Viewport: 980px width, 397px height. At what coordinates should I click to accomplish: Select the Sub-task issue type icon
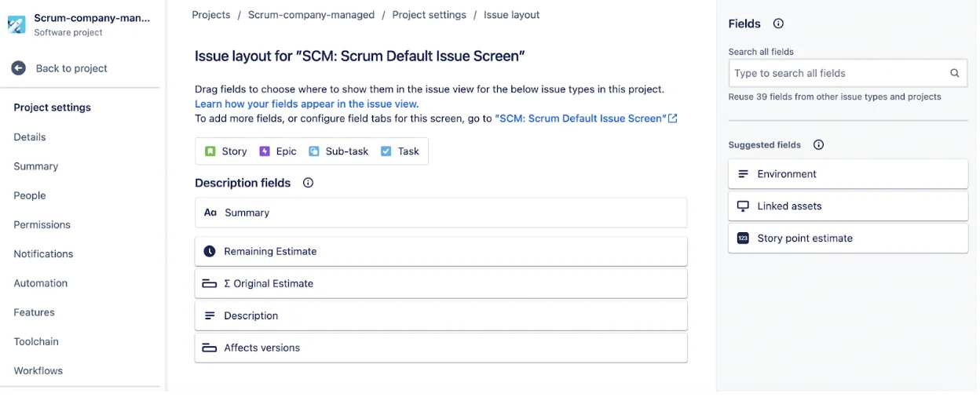(314, 151)
